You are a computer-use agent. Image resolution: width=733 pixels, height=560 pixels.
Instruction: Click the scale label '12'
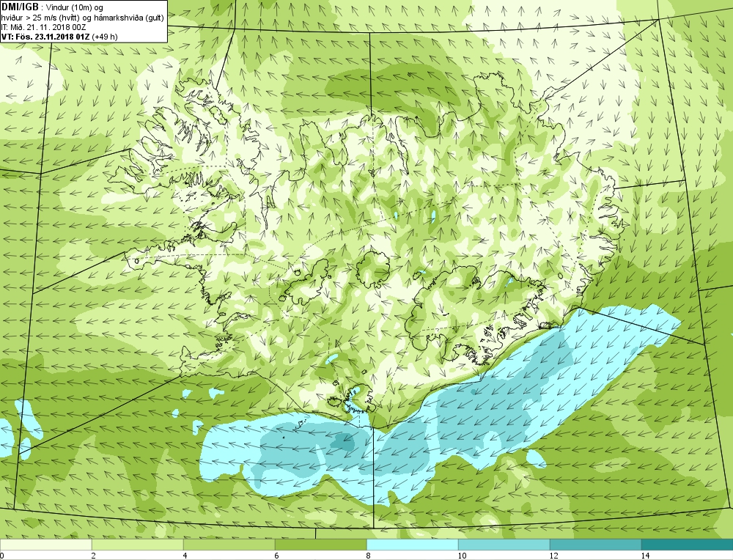tap(553, 556)
